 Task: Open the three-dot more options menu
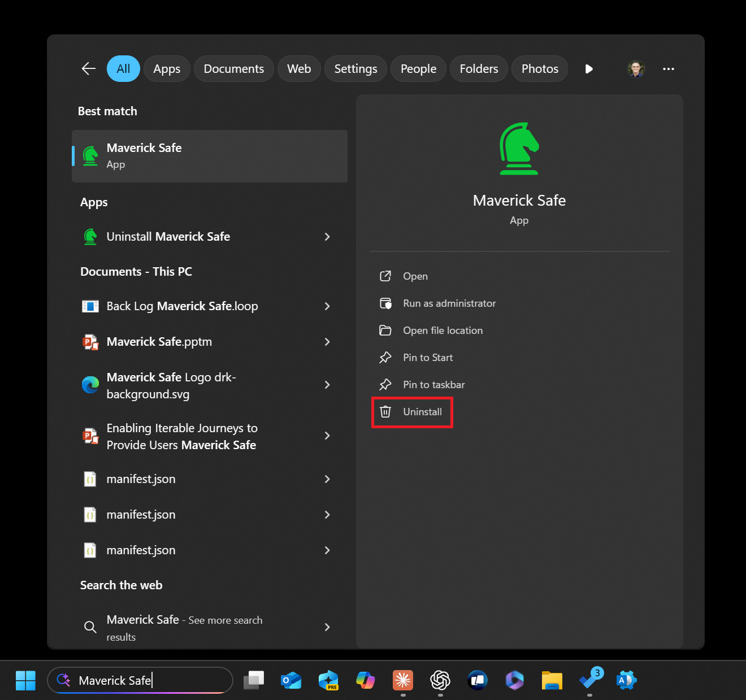[669, 69]
